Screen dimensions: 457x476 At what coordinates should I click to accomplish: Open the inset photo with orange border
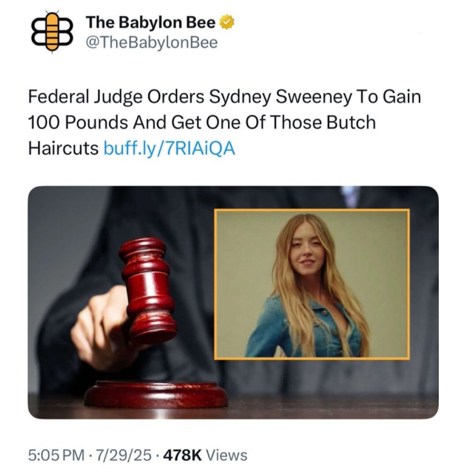coord(312,284)
